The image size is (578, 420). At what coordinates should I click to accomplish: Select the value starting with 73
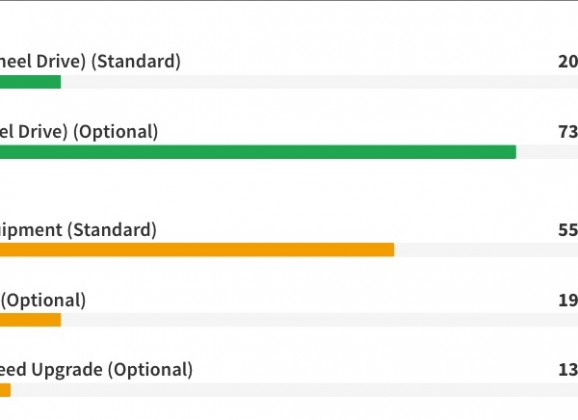click(x=568, y=132)
